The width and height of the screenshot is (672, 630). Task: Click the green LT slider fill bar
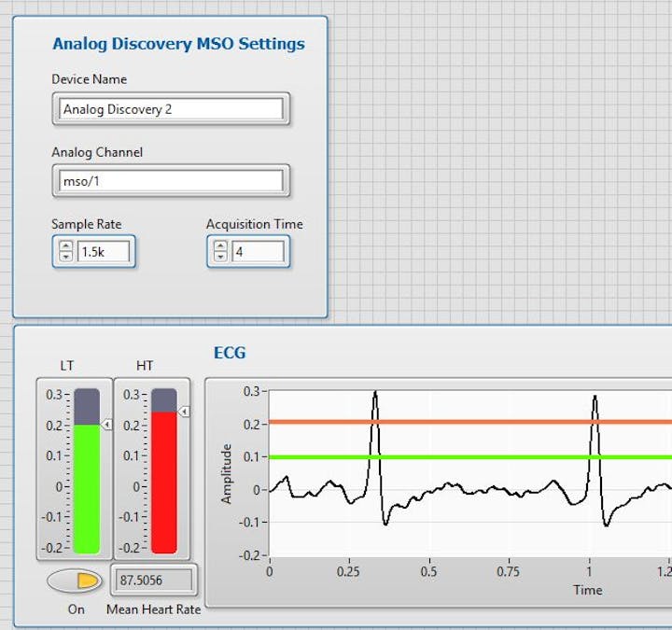click(87, 488)
